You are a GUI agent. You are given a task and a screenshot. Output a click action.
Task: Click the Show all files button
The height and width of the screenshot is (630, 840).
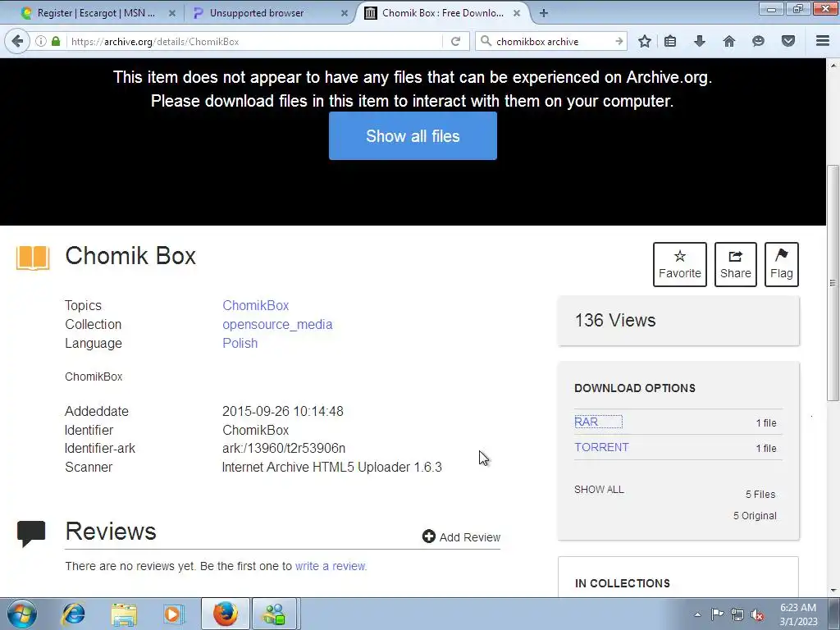click(x=413, y=135)
